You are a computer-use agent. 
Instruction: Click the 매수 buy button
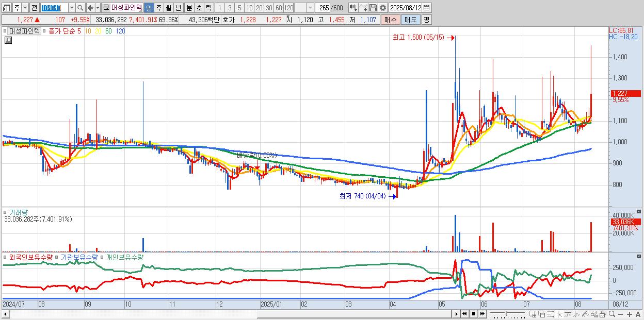[x=391, y=20]
